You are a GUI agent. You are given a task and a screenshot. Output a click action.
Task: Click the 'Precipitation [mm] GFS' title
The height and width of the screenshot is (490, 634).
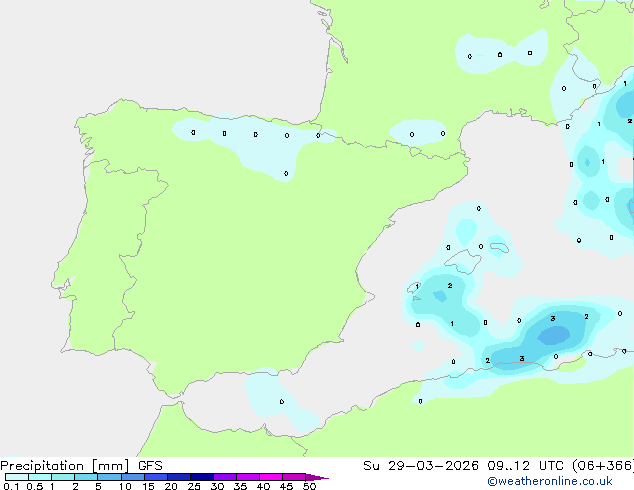click(x=81, y=466)
